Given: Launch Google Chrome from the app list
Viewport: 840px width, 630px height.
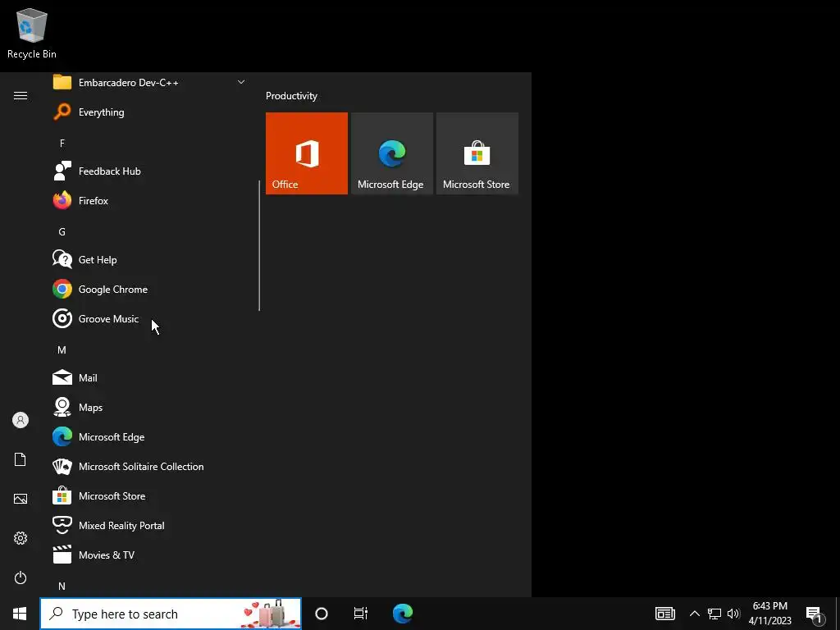Looking at the screenshot, I should [148, 290].
